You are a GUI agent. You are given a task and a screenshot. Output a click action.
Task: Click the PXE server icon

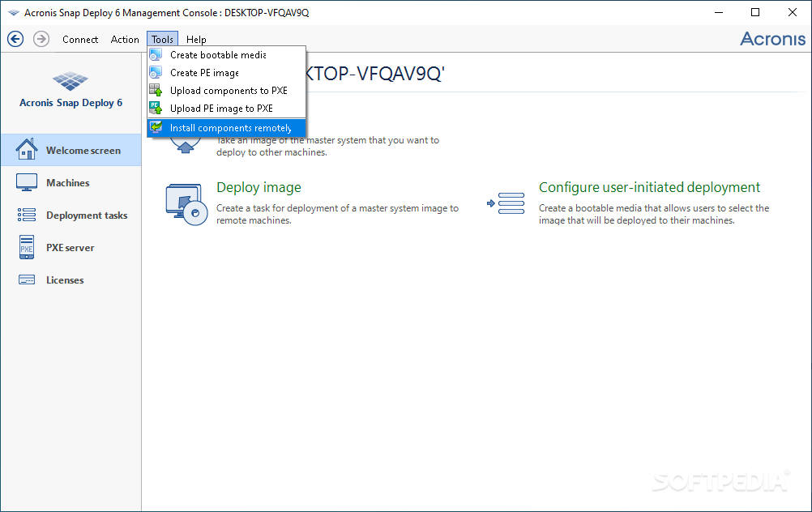[x=27, y=247]
